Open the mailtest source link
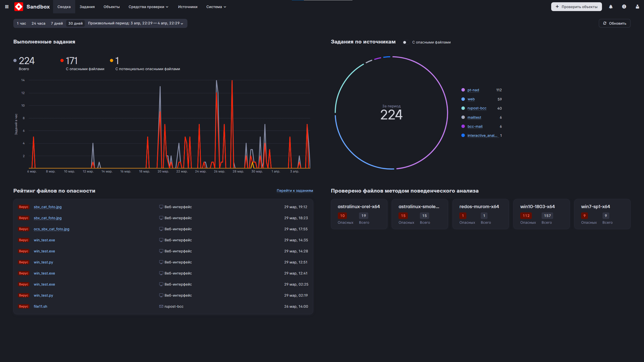This screenshot has height=362, width=644. tap(474, 117)
